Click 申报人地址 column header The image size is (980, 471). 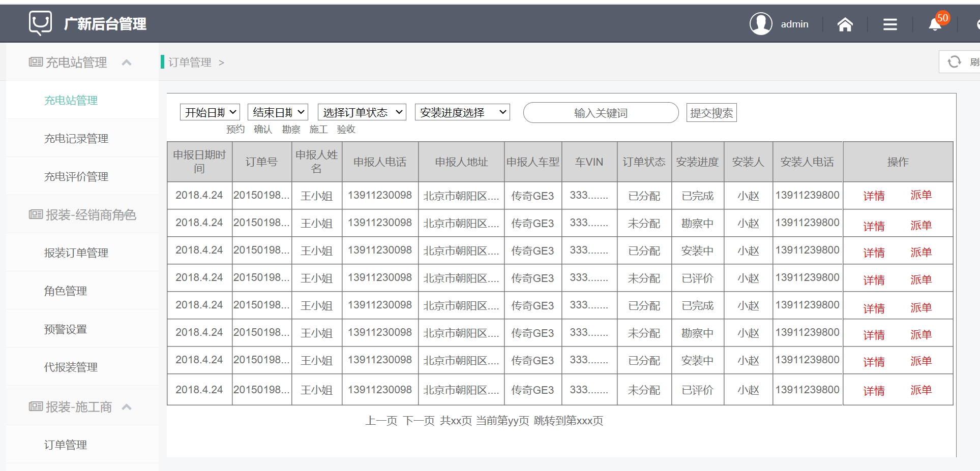(x=461, y=162)
